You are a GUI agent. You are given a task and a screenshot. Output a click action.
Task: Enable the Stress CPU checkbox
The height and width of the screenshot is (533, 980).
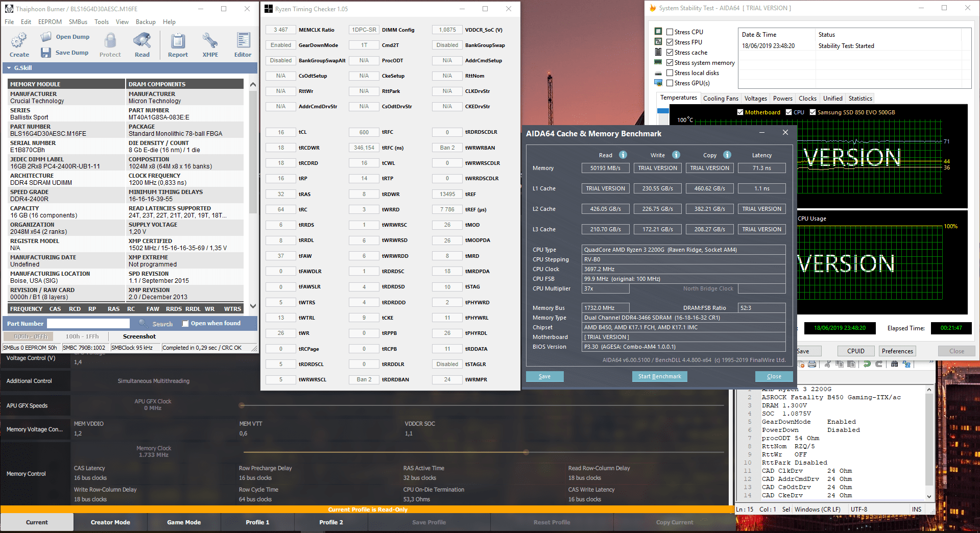tap(670, 32)
